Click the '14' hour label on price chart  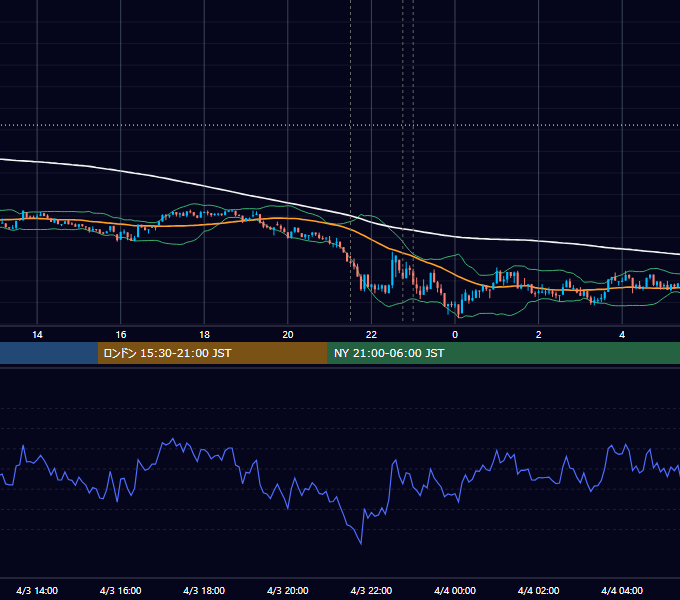click(37, 335)
